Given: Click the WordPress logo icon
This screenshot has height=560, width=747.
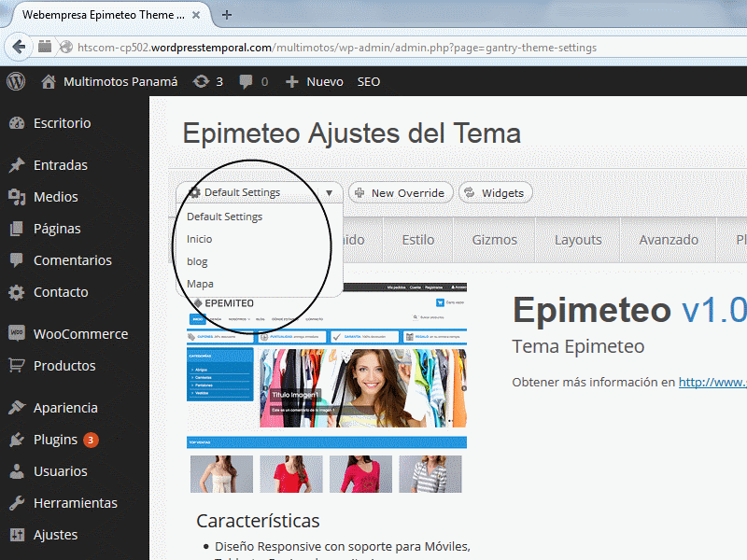Looking at the screenshot, I should (x=16, y=81).
